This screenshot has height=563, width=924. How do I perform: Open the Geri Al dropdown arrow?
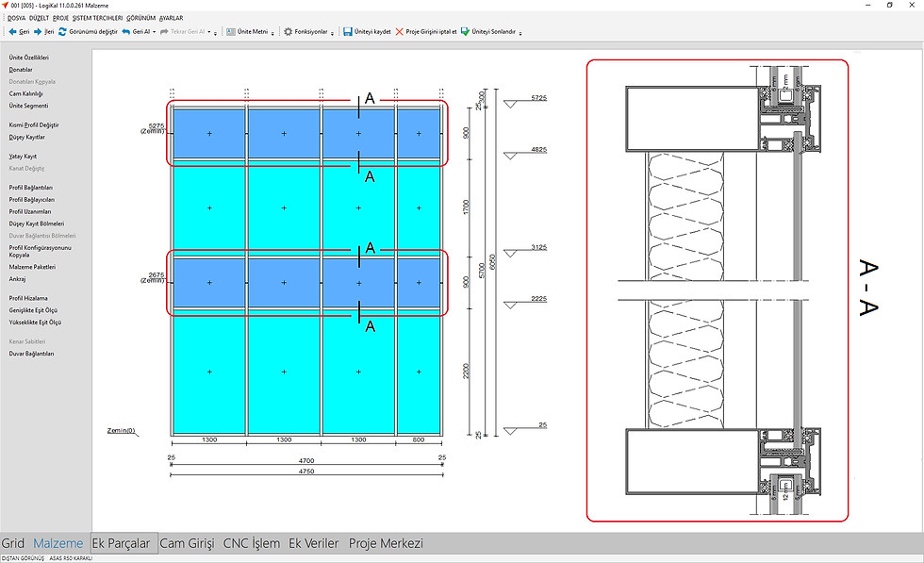(x=155, y=32)
